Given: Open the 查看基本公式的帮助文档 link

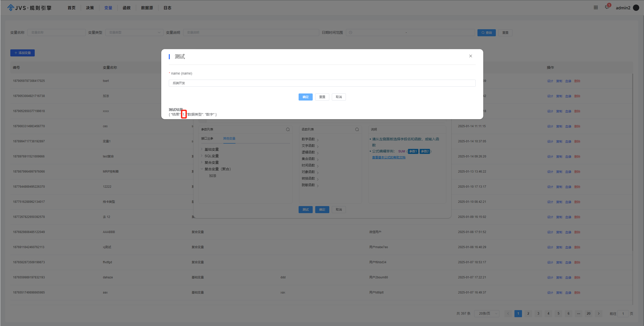Looking at the screenshot, I should click(x=389, y=157).
